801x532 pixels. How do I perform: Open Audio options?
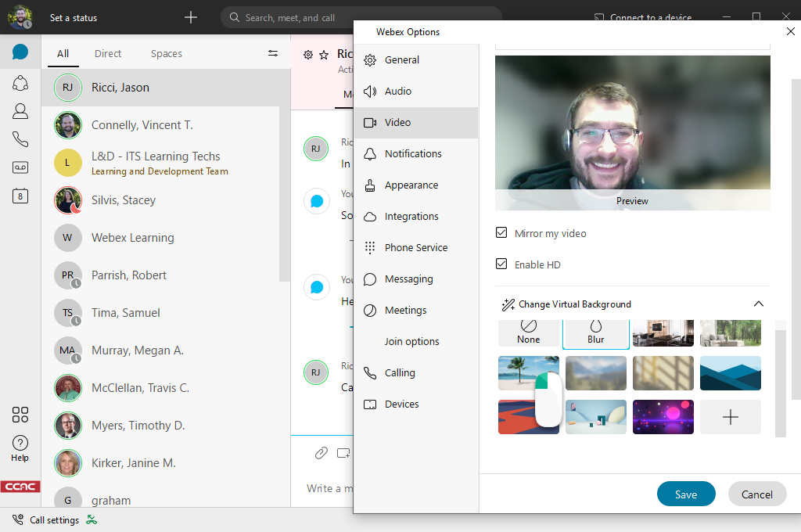pyautogui.click(x=416, y=91)
